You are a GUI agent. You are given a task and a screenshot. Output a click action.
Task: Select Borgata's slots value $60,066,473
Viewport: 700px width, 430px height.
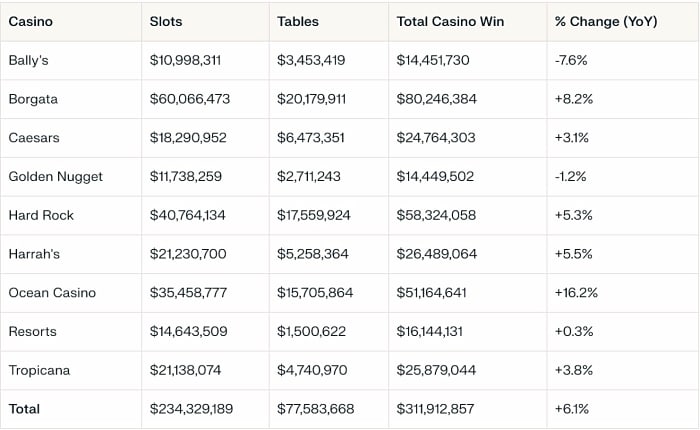click(190, 99)
